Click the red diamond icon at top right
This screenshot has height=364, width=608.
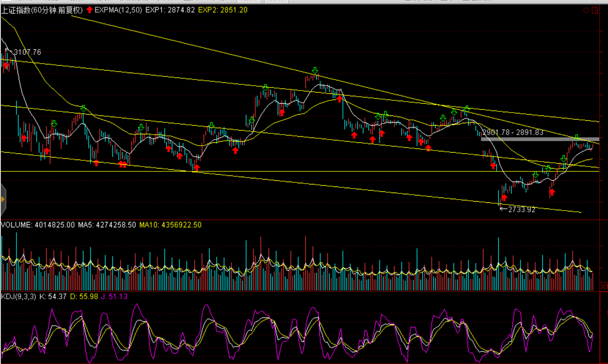(x=586, y=10)
